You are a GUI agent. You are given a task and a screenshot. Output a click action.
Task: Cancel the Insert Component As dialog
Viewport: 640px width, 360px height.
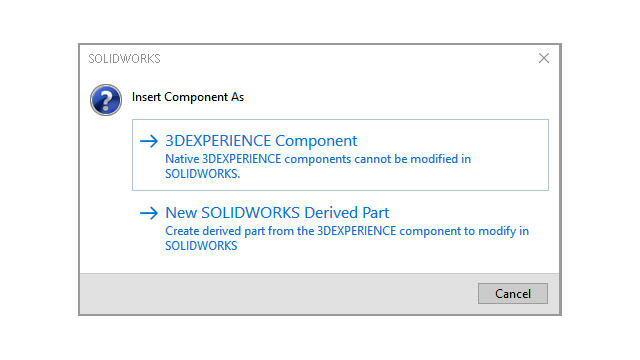pyautogui.click(x=513, y=293)
